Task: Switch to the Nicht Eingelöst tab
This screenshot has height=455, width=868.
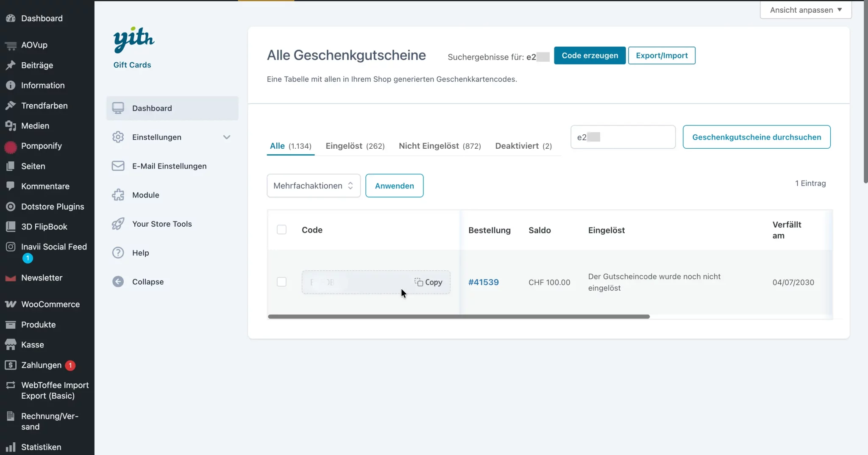Action: point(440,146)
